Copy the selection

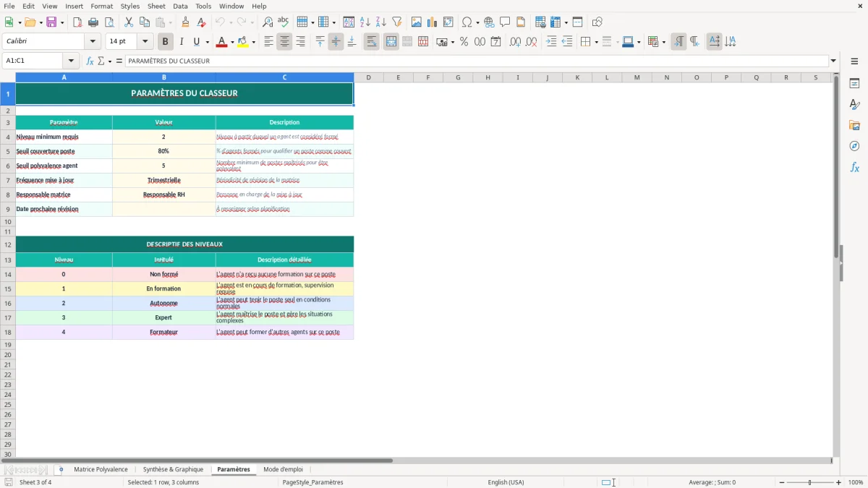coord(145,22)
